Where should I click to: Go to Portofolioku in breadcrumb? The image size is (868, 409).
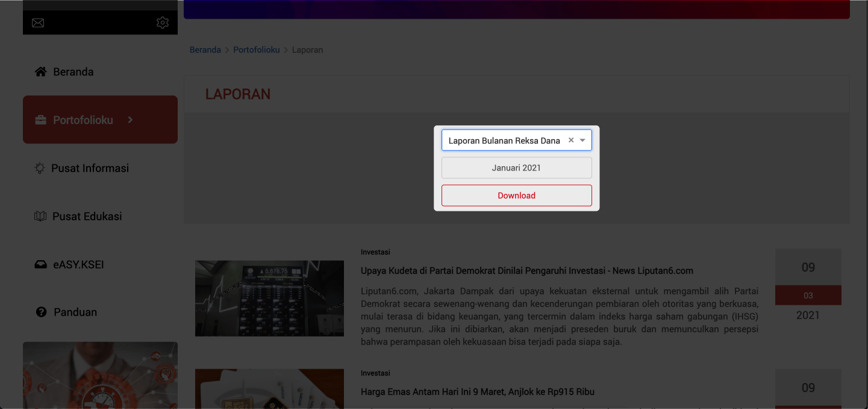click(256, 50)
